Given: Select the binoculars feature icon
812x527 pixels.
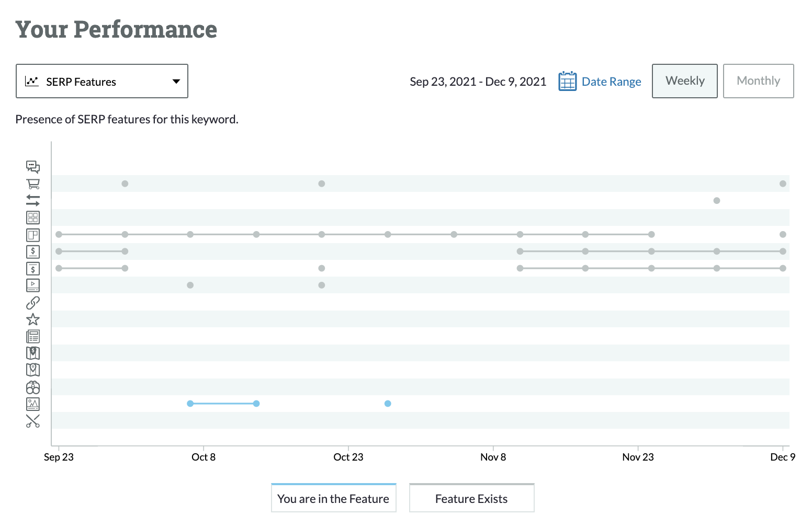Looking at the screenshot, I should [x=32, y=387].
